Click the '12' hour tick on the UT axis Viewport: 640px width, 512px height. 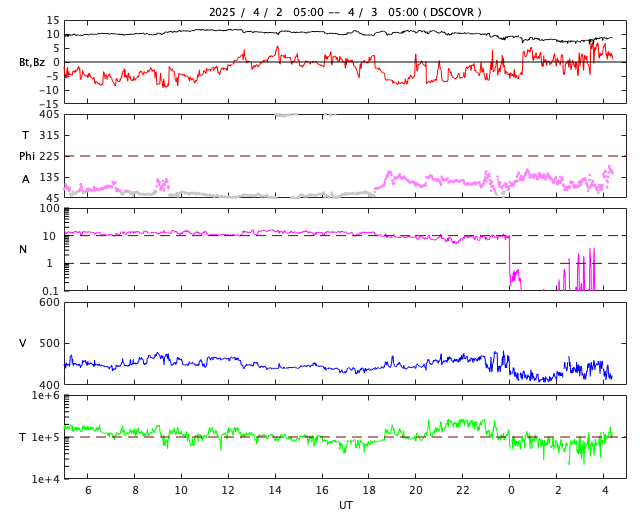click(228, 490)
